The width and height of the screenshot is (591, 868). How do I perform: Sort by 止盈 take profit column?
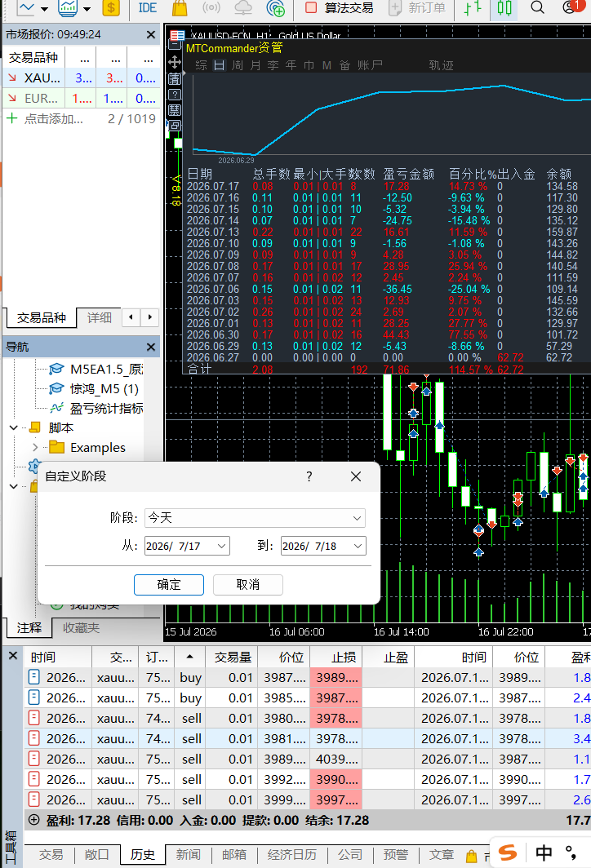point(389,657)
